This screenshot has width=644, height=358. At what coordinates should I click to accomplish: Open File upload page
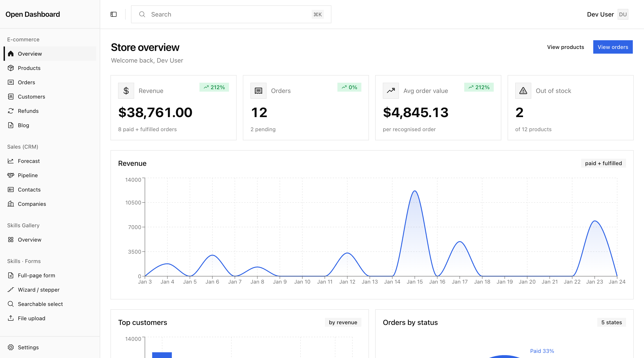[x=50, y=318]
